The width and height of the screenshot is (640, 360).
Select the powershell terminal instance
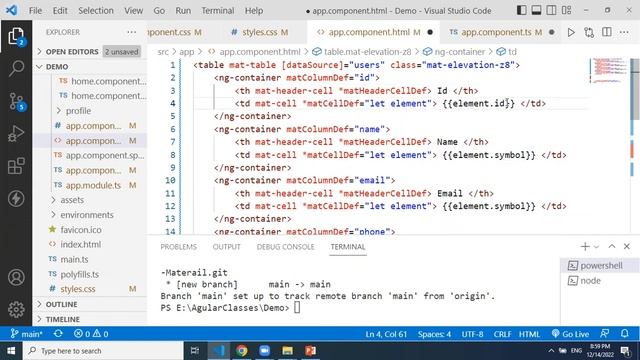599,266
